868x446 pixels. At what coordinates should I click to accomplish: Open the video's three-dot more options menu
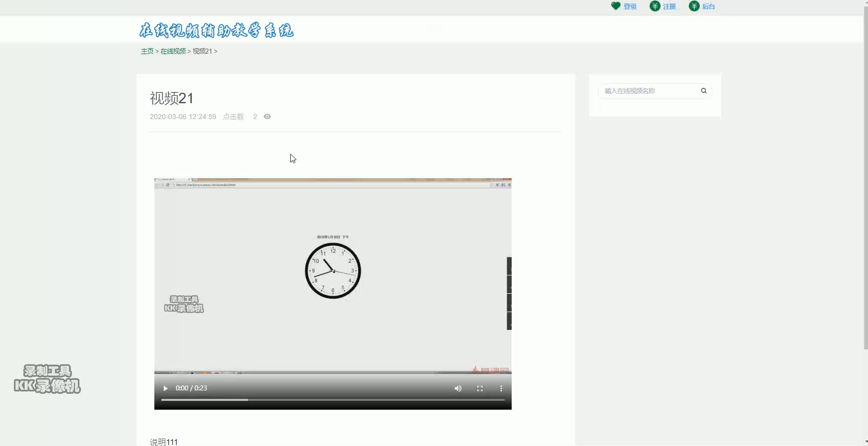[x=501, y=388]
